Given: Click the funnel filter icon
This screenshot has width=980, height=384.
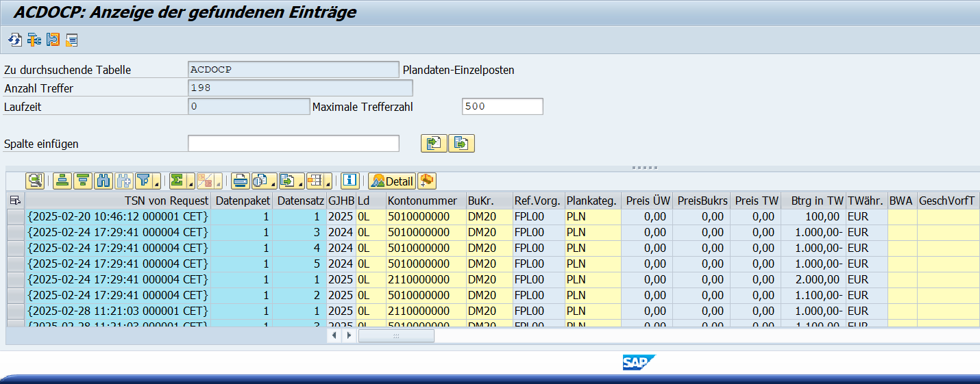Looking at the screenshot, I should [x=143, y=181].
